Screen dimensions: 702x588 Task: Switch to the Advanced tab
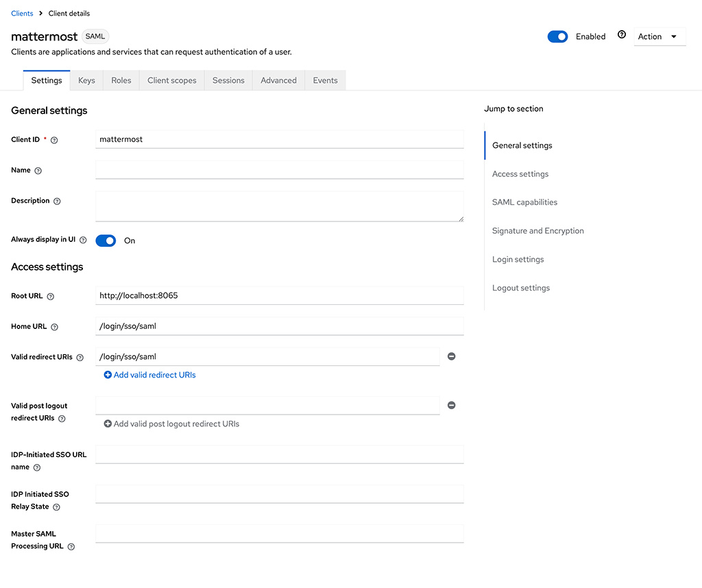coord(278,80)
